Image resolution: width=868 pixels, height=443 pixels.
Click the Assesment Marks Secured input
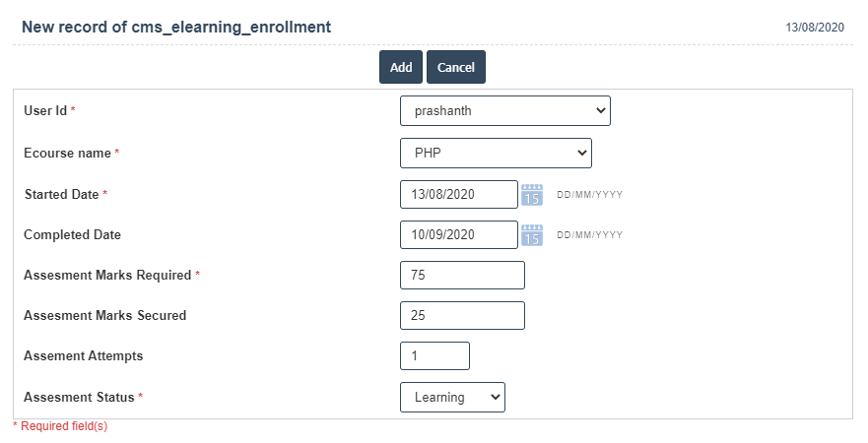click(x=462, y=316)
